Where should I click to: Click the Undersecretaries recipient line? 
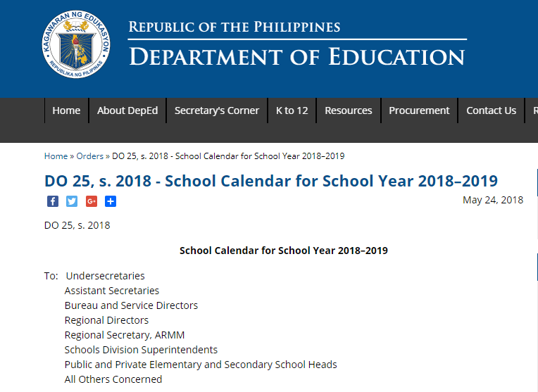(105, 276)
